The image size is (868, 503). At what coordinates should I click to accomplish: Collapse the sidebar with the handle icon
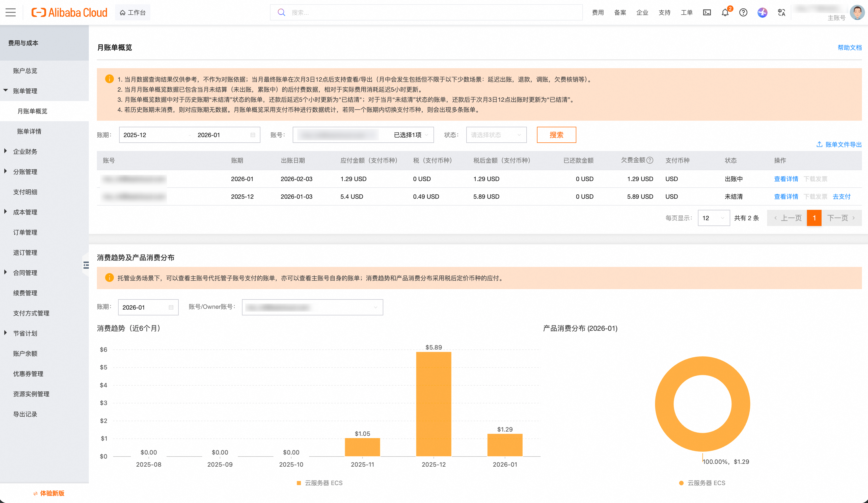[86, 265]
